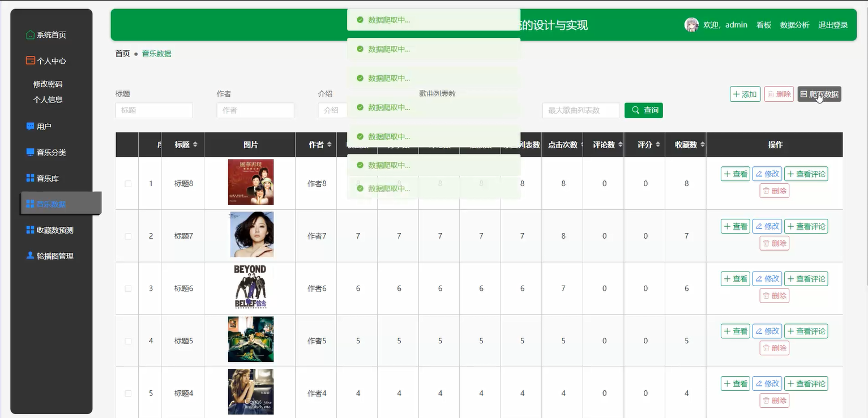
Task: Focus the 标题 search input
Action: coord(154,110)
